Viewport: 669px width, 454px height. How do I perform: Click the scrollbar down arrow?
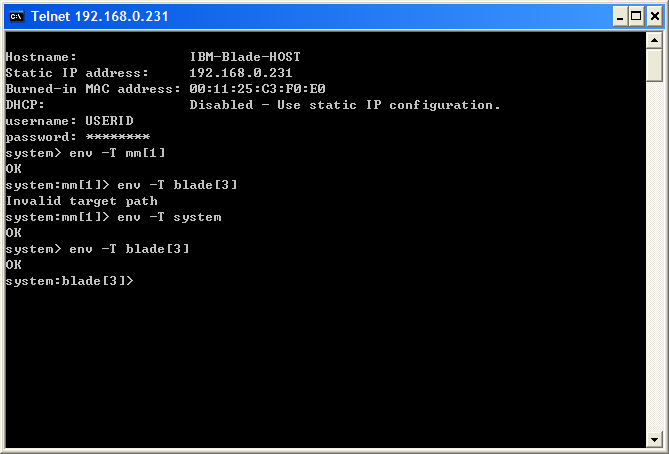pyautogui.click(x=654, y=439)
